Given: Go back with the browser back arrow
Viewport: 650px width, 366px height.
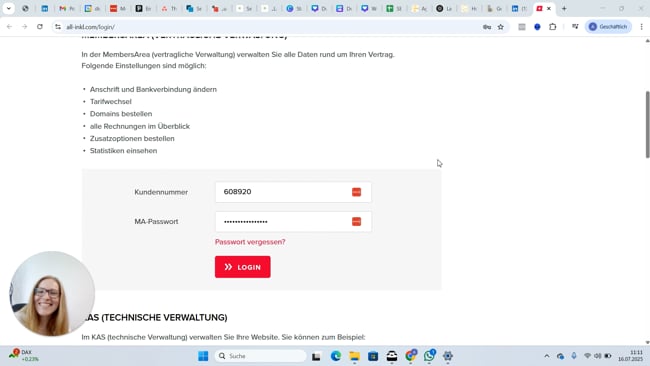Looking at the screenshot, I should (x=9, y=27).
